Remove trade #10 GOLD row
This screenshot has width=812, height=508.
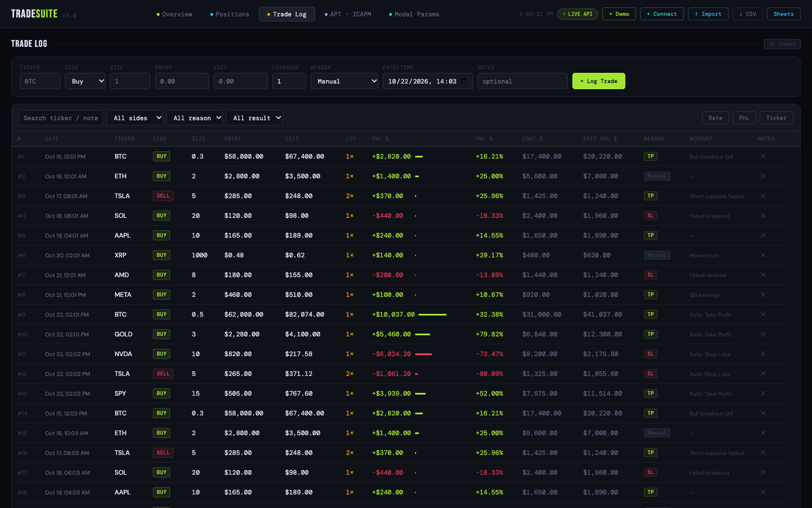click(763, 334)
